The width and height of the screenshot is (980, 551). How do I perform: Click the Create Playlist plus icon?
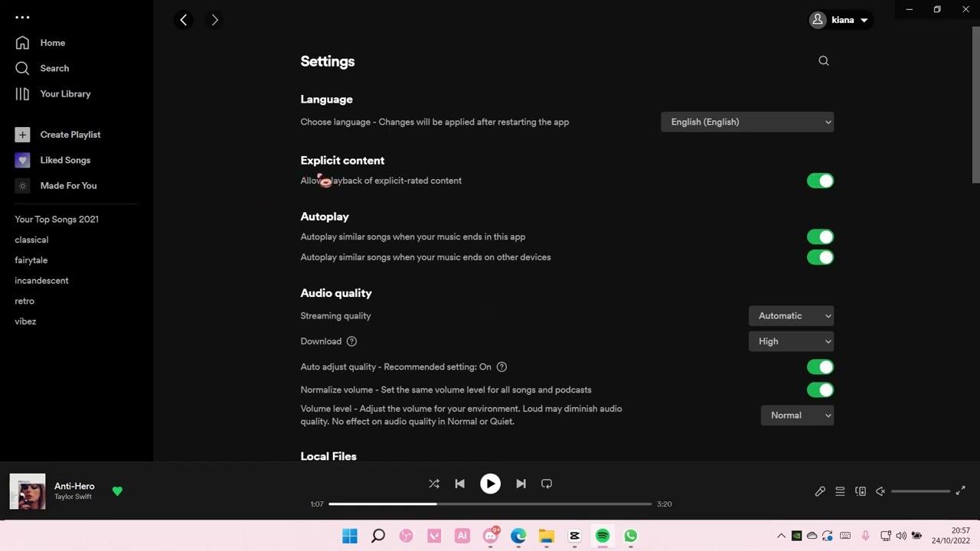[x=22, y=135]
